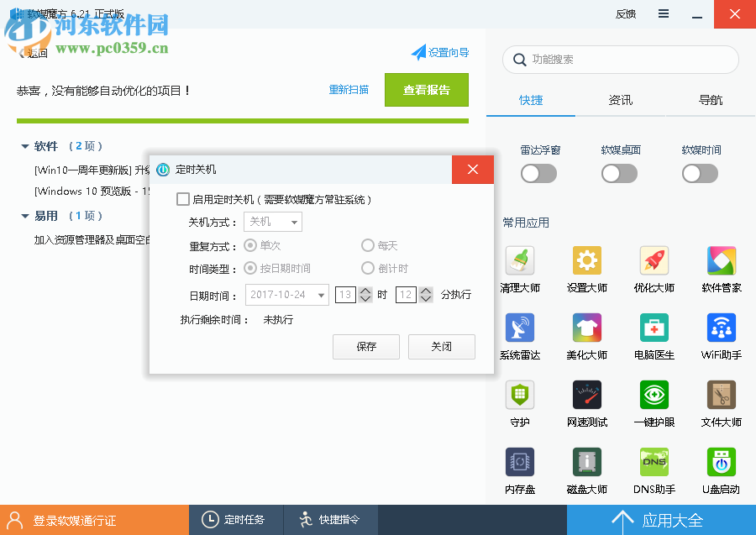Run 网速测试 speed test

tap(587, 396)
